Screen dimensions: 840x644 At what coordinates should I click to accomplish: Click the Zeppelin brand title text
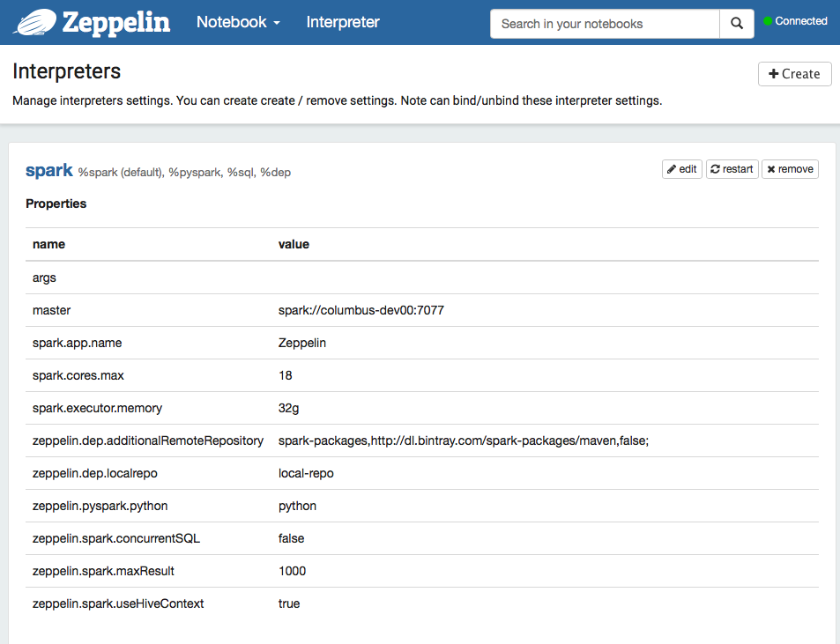[116, 23]
